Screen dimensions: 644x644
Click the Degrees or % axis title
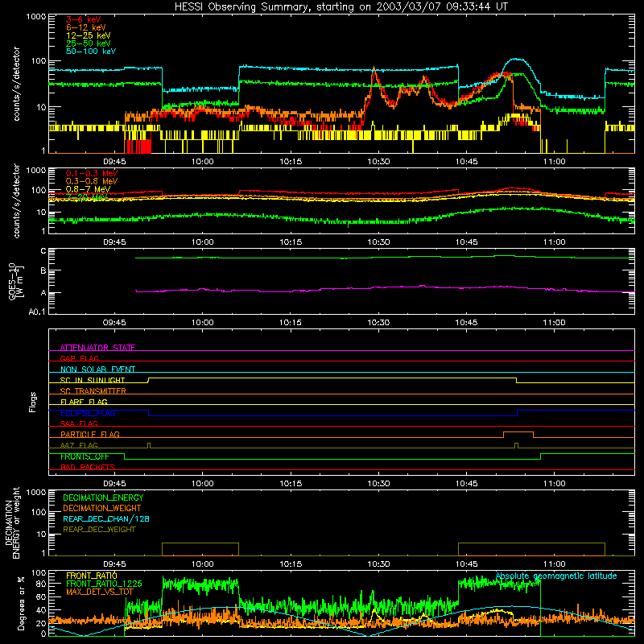click(21, 603)
